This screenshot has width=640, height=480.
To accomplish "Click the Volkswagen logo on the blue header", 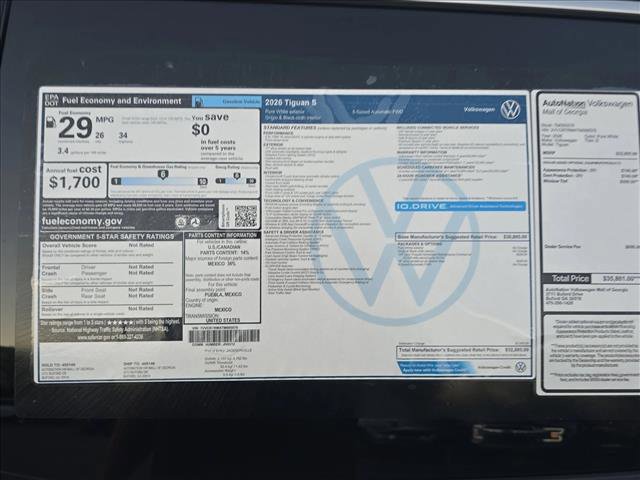I will (x=511, y=110).
